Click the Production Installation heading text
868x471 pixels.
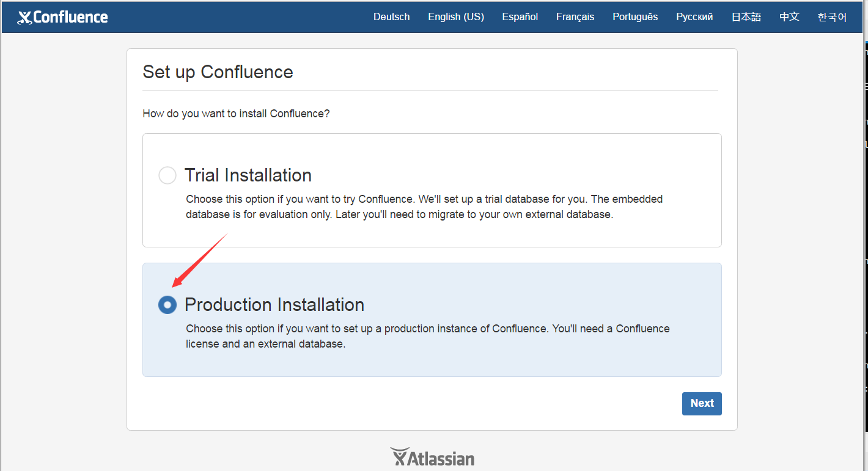point(274,305)
